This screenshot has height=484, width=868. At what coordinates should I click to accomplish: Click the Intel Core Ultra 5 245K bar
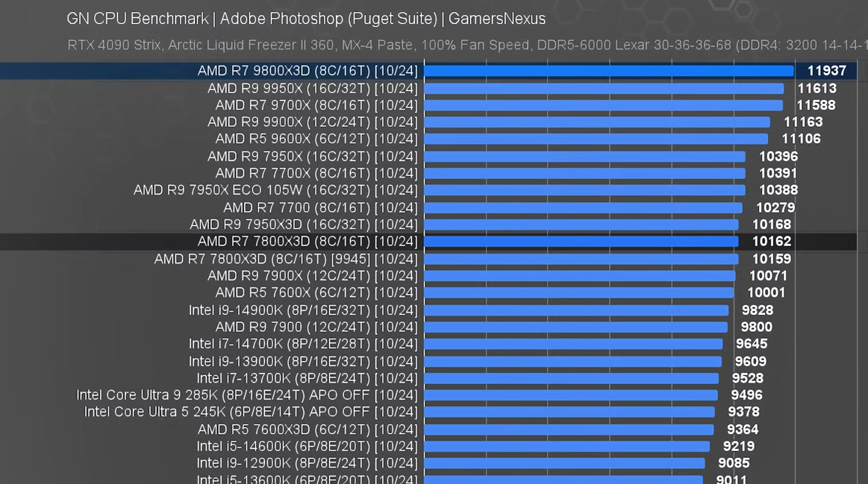(569, 412)
